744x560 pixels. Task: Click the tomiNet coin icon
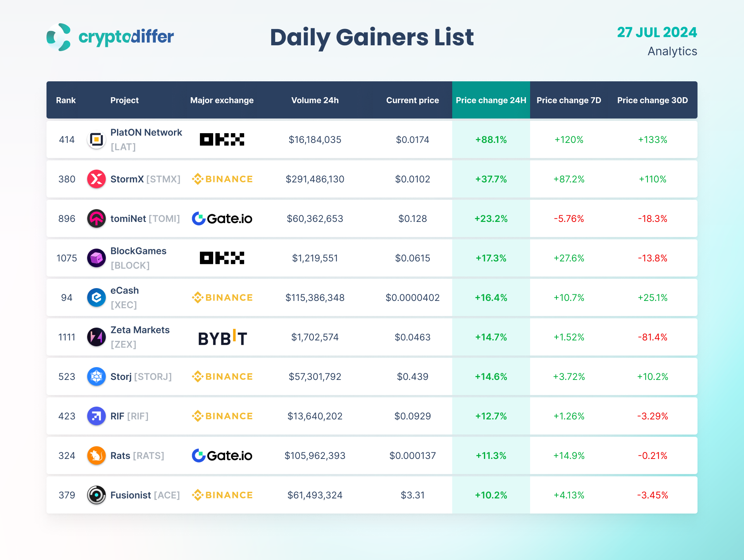pos(96,218)
